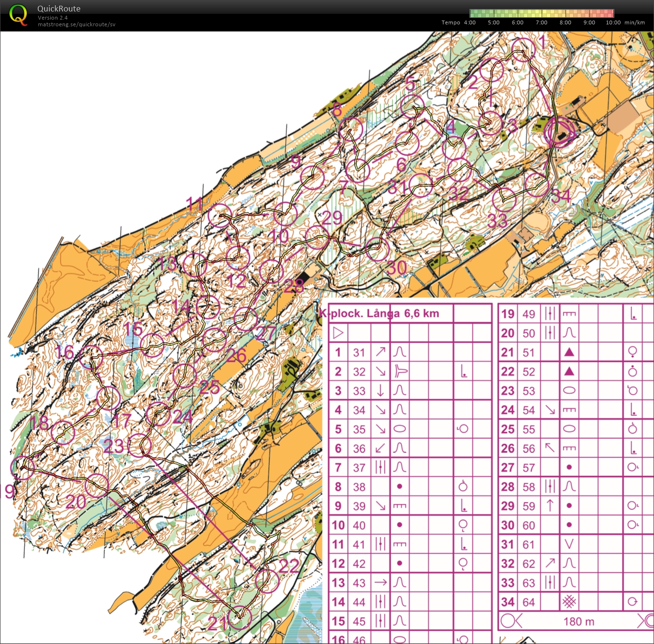Select control circle 20 on the map

coord(97,486)
